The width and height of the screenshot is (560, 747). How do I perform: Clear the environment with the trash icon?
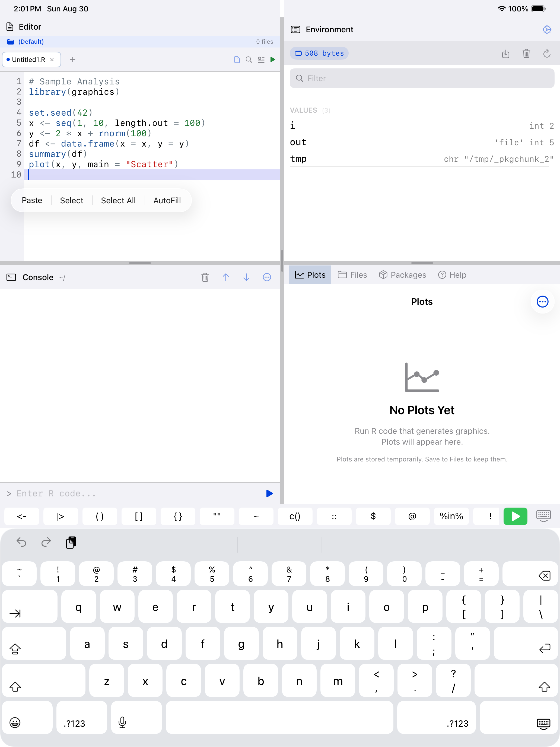[526, 53]
